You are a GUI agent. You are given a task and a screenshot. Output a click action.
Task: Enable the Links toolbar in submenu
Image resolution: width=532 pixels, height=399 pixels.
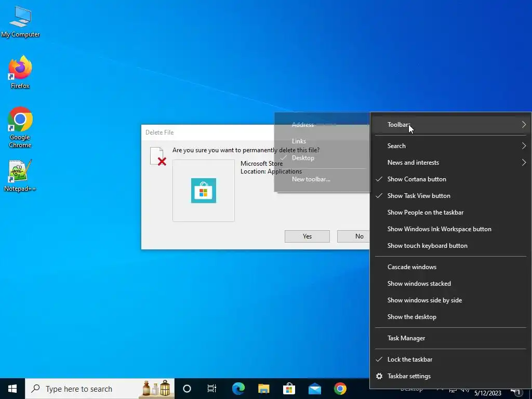322,141
